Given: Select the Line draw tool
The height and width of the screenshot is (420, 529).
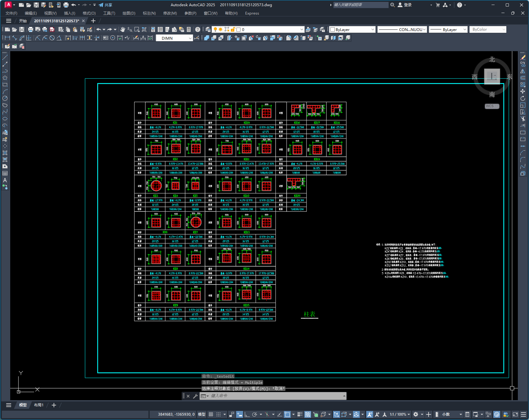Looking at the screenshot, I should 5,57.
